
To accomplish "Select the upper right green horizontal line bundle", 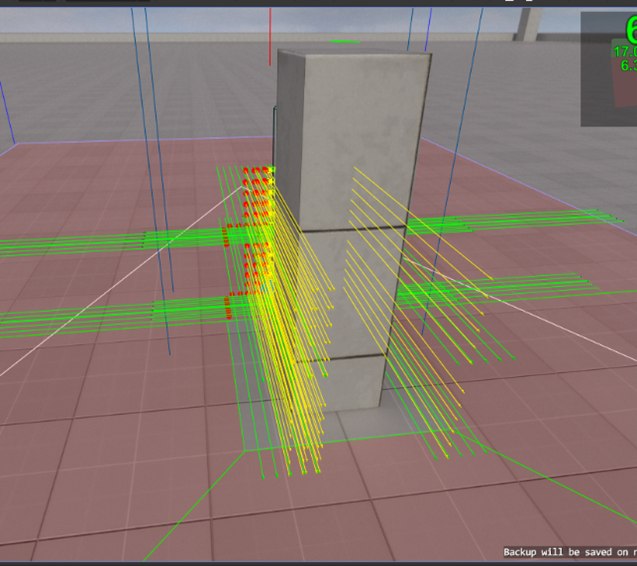I will tap(514, 222).
